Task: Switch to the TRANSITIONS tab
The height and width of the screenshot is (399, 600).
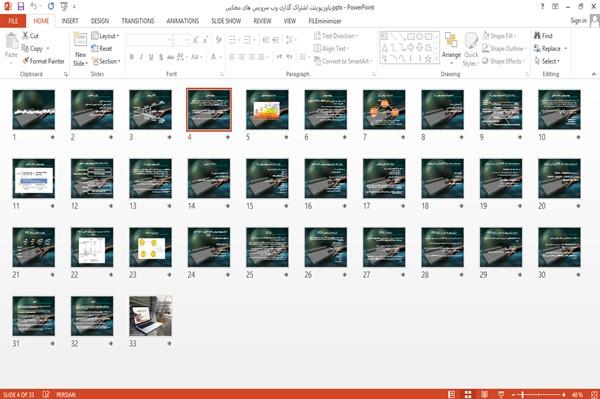Action: (x=138, y=21)
